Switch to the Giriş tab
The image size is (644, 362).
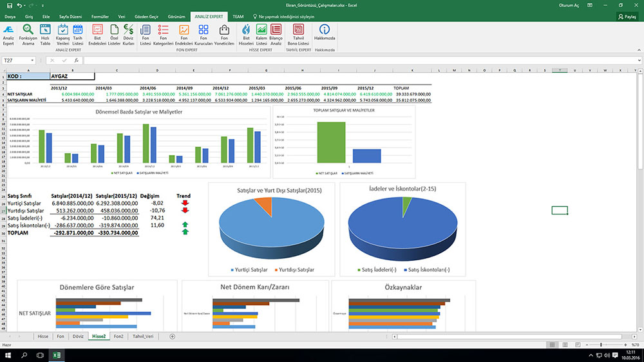29,17
